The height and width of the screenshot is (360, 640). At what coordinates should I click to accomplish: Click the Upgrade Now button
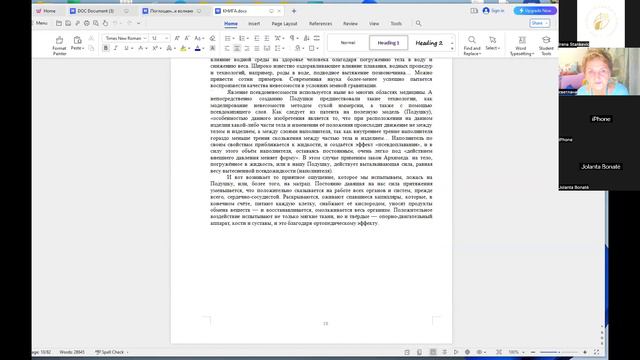click(535, 11)
